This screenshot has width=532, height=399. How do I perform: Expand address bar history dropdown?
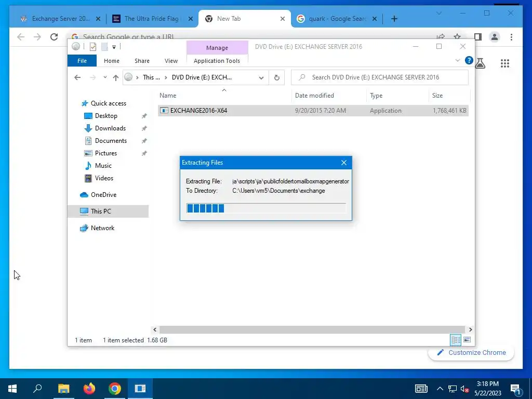(261, 78)
